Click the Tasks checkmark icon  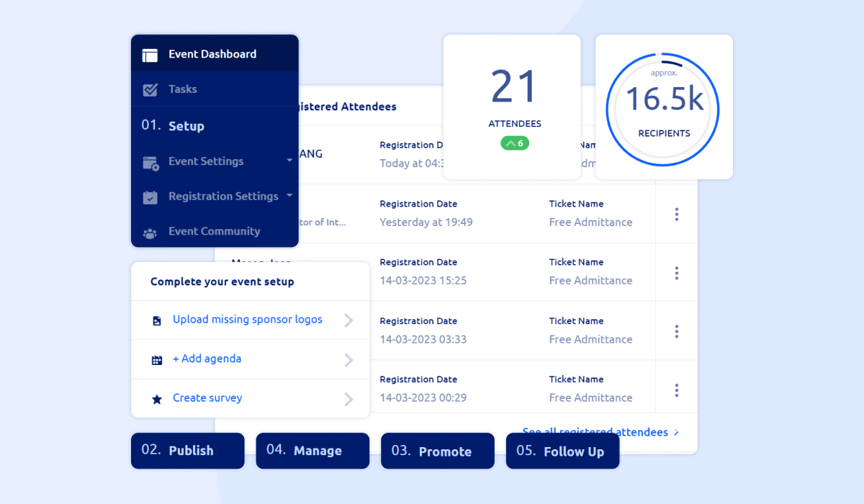[x=150, y=90]
